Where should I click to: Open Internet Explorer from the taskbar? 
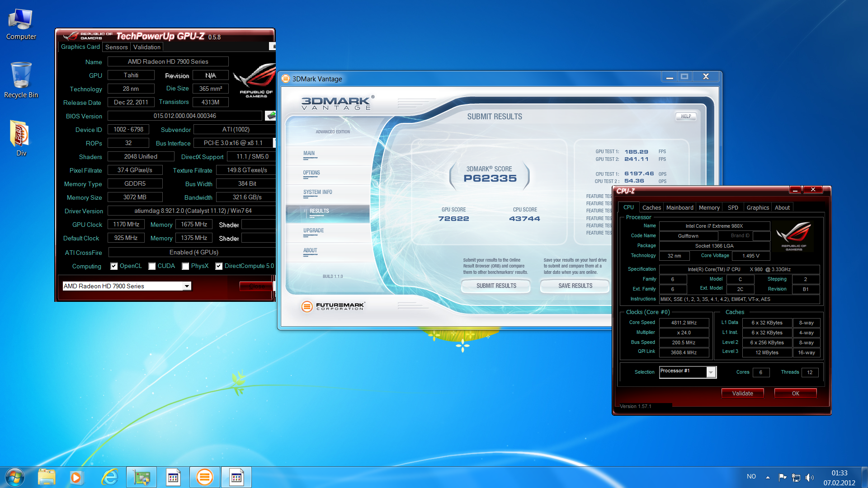(x=109, y=477)
